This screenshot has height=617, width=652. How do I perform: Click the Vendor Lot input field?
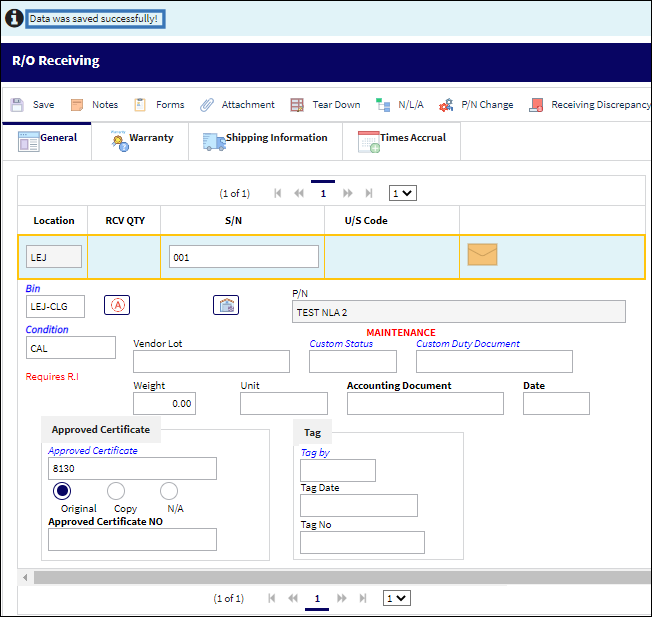click(211, 361)
